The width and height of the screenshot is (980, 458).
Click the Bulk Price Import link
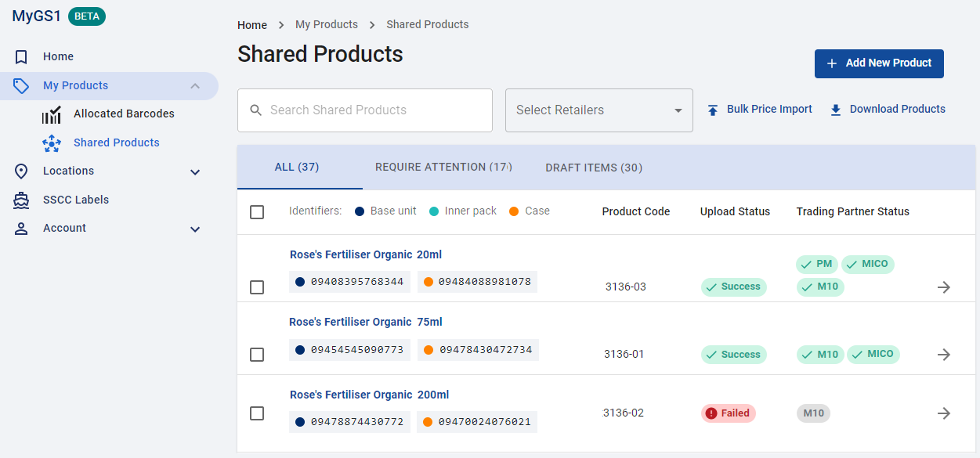tap(759, 110)
